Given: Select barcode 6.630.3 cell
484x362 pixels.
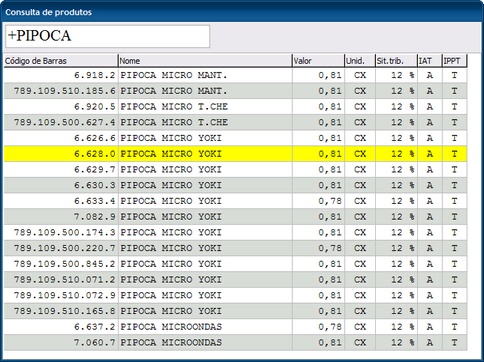Looking at the screenshot, I should (x=61, y=185).
